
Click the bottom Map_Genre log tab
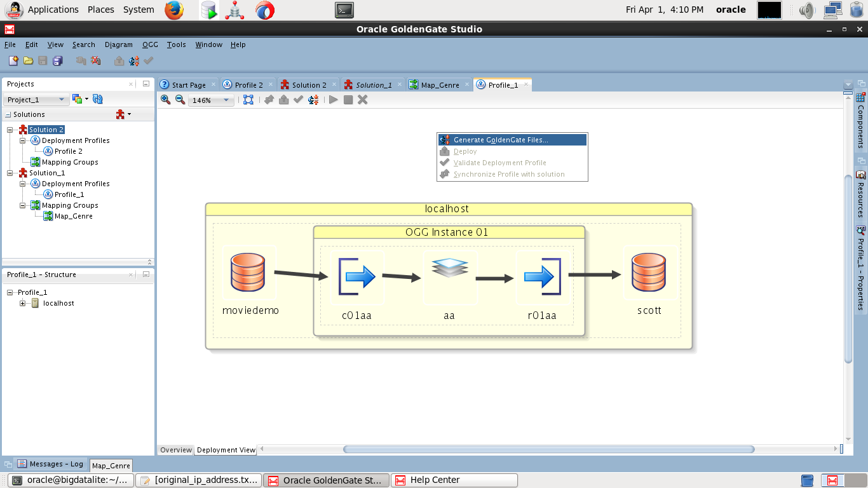111,465
